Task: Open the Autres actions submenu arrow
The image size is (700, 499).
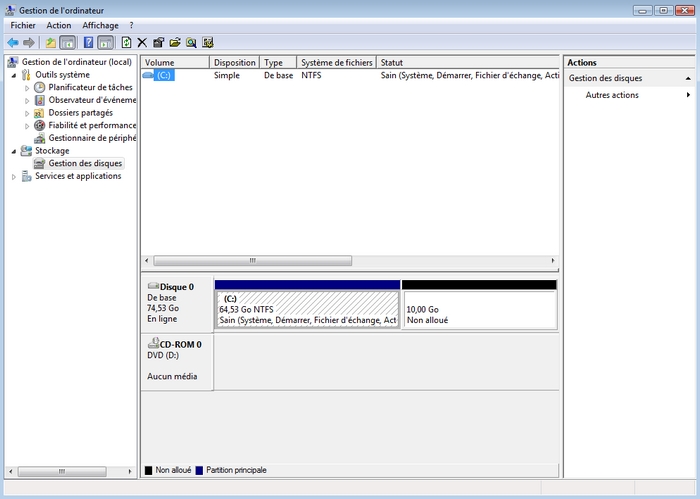Action: (688, 95)
